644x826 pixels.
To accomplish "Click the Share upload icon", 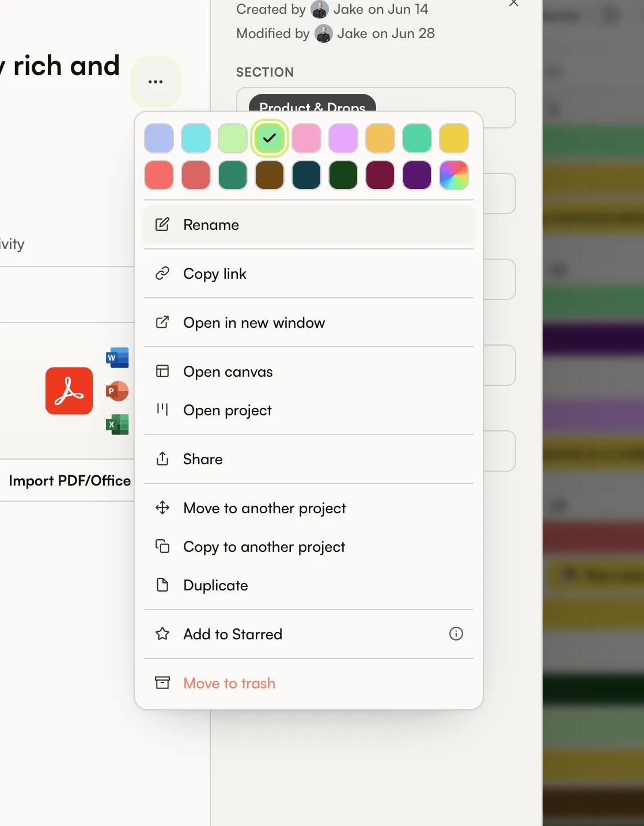I will click(162, 459).
